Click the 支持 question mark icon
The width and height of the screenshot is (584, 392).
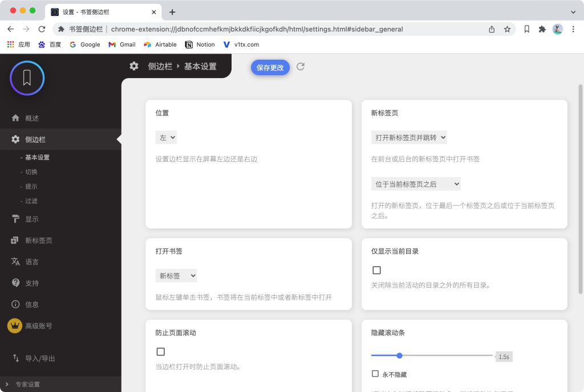tap(15, 283)
